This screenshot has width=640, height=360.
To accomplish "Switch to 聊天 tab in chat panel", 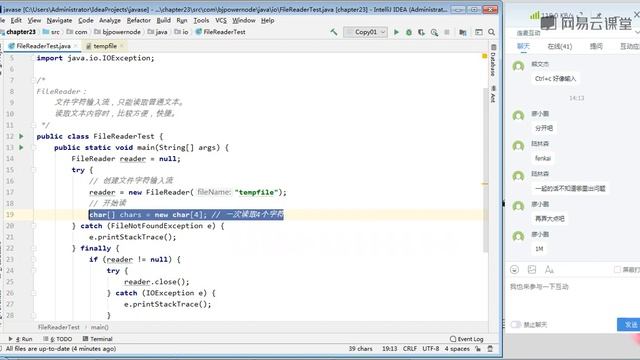I will 524,46.
